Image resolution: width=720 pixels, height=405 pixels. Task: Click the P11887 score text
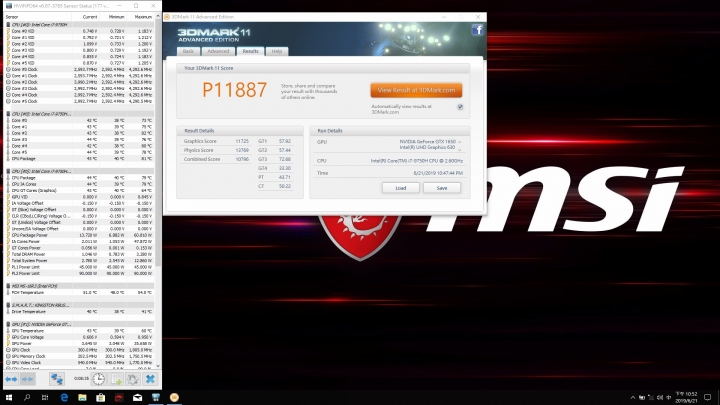click(x=234, y=90)
